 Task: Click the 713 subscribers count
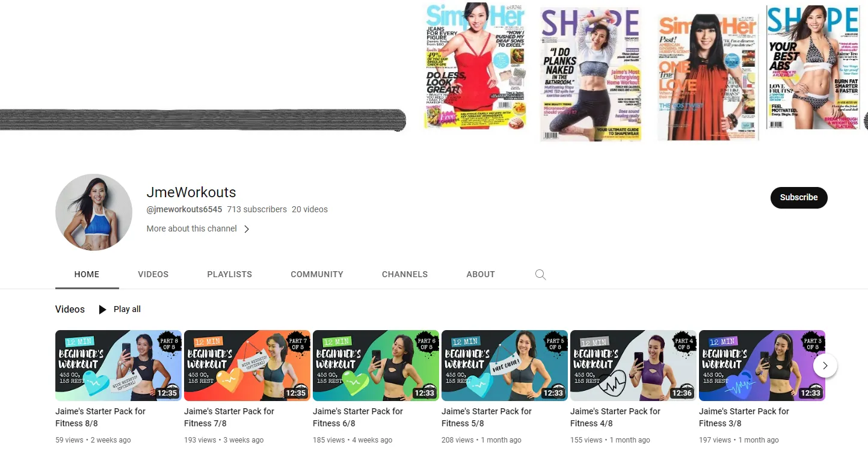pyautogui.click(x=257, y=209)
